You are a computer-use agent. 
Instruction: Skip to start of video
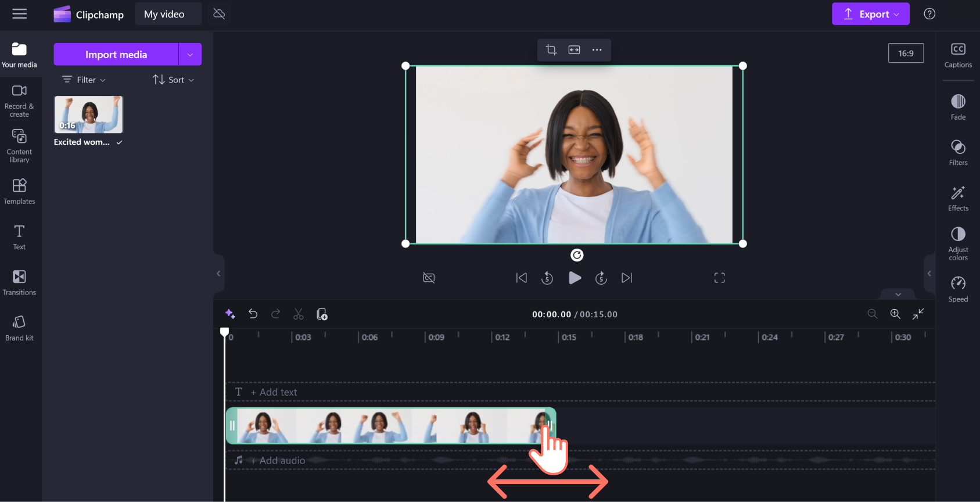click(x=522, y=278)
